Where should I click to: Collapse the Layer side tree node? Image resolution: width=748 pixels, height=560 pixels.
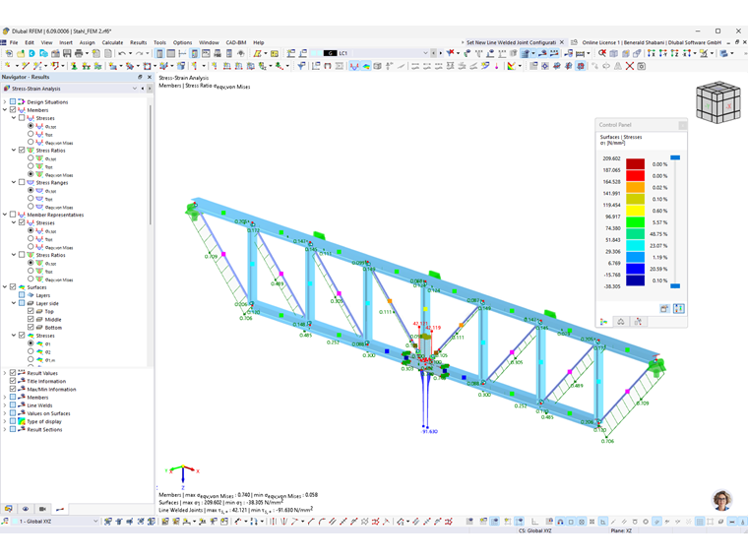point(14,303)
